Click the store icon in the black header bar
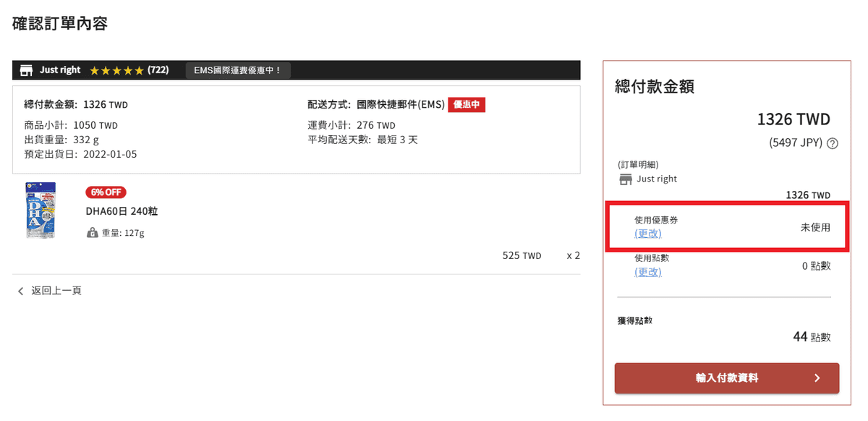This screenshot has width=868, height=421. pos(27,70)
